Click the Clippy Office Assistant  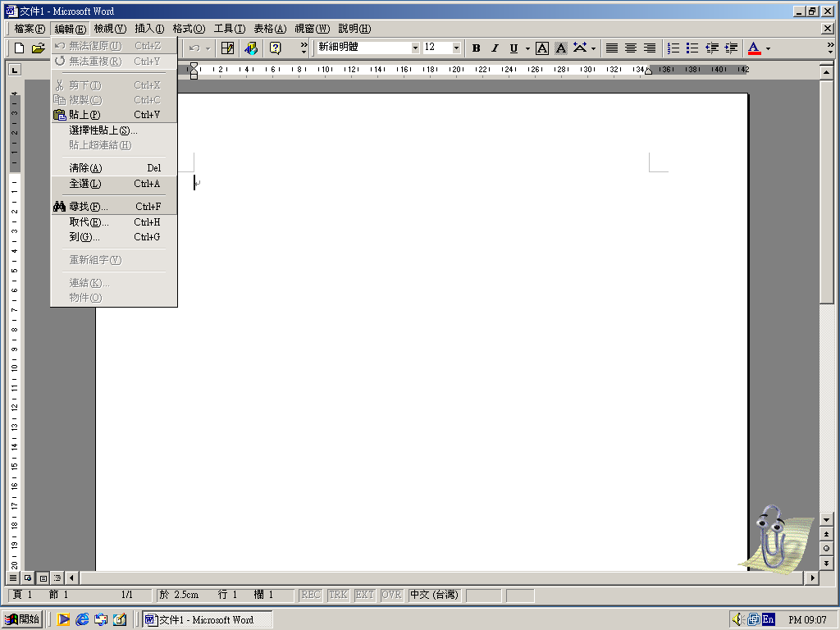(x=776, y=540)
